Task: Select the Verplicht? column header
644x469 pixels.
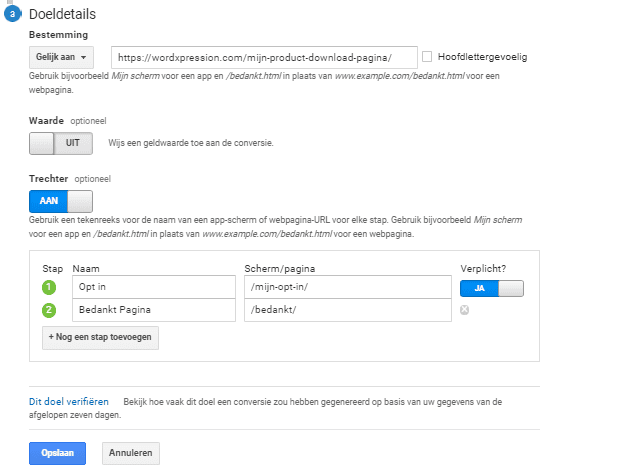Action: pos(483,269)
